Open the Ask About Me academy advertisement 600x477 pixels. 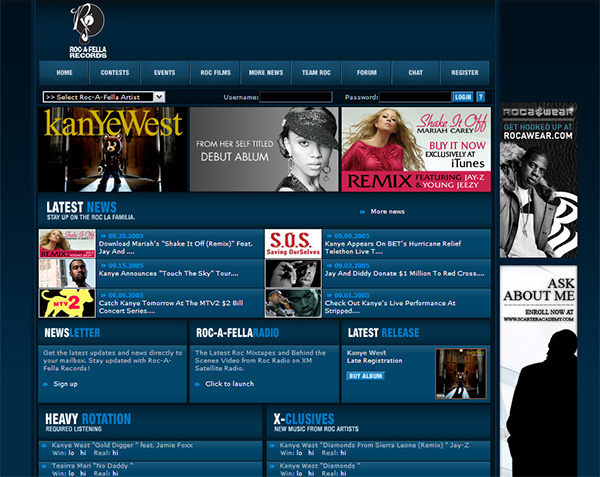click(538, 371)
